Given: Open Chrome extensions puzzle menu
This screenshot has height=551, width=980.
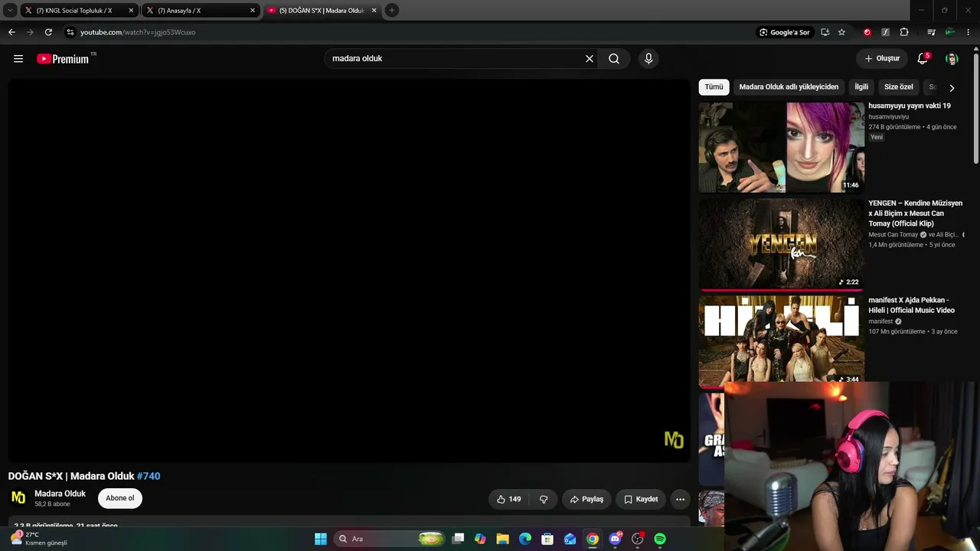Looking at the screenshot, I should point(904,32).
